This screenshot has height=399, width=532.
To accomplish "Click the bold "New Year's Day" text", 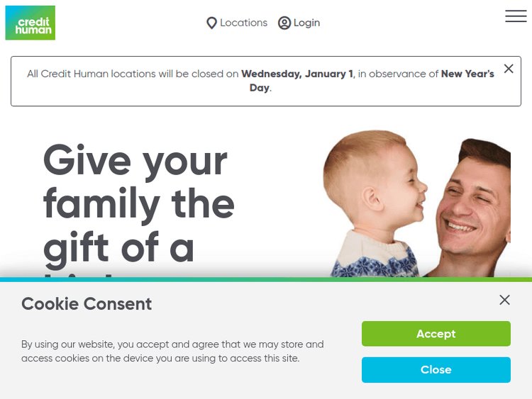I will (467, 74).
